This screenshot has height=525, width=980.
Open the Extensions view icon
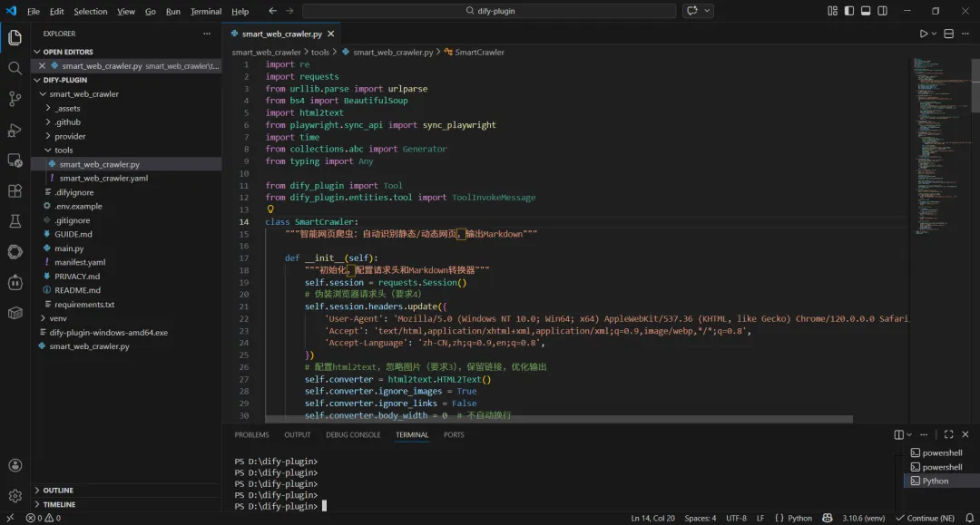click(15, 191)
